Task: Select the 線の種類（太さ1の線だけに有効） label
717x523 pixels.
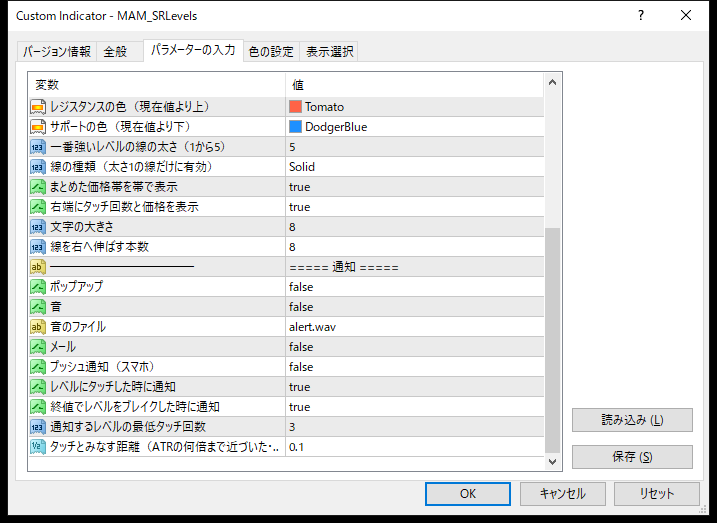Action: pyautogui.click(x=132, y=167)
